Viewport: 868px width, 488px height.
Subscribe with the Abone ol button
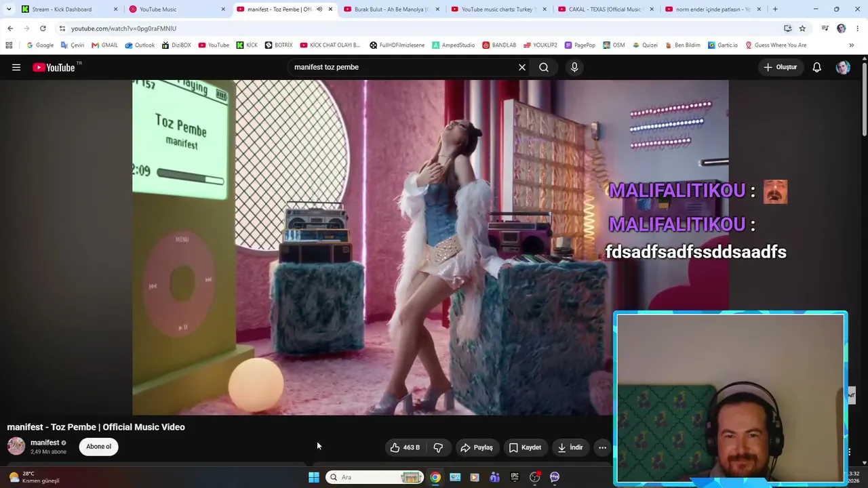99,447
